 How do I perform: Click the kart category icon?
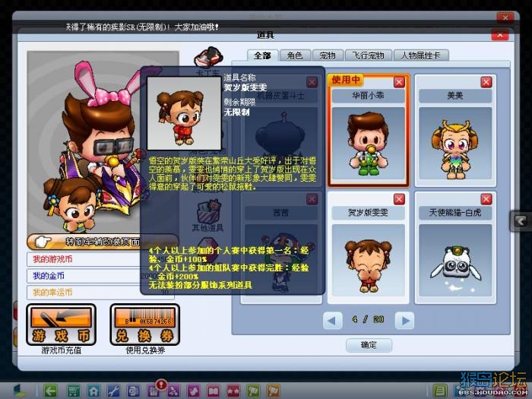point(208,57)
